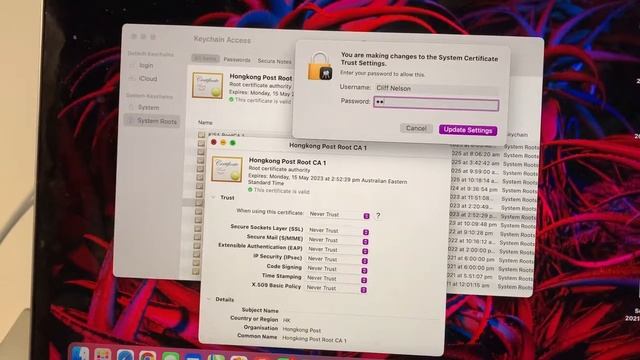Sort by the Keychain column header
The image size is (640, 360).
point(517,134)
